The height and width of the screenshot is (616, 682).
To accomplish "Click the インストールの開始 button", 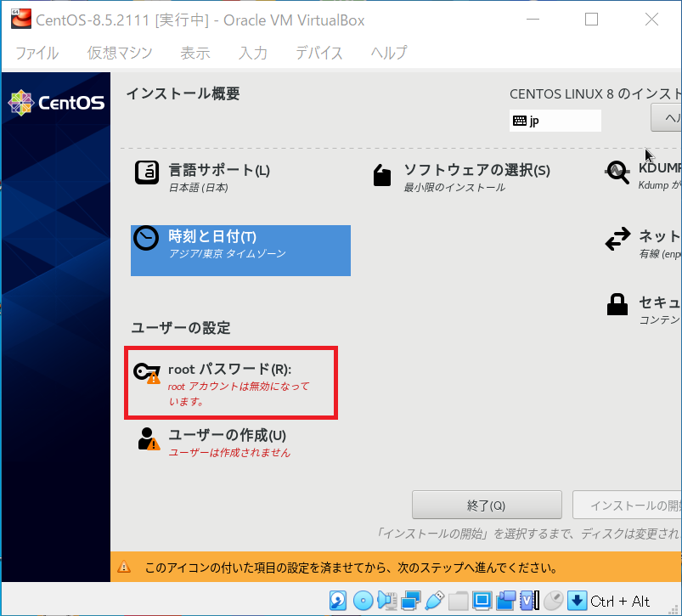I will (x=627, y=505).
